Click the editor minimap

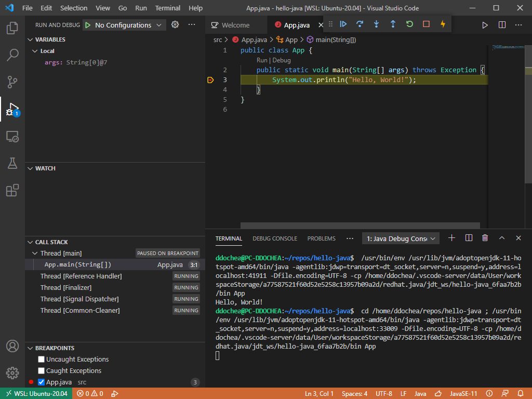pyautogui.click(x=507, y=47)
